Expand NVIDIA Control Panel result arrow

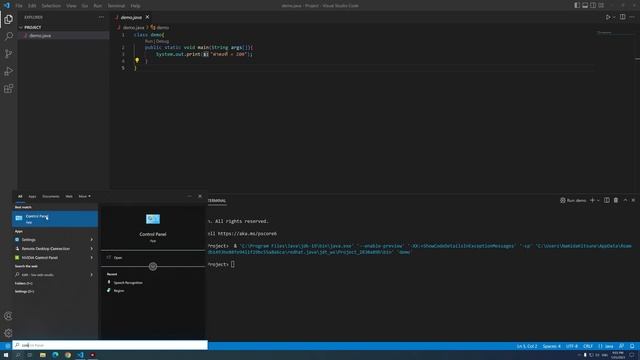(x=91, y=258)
